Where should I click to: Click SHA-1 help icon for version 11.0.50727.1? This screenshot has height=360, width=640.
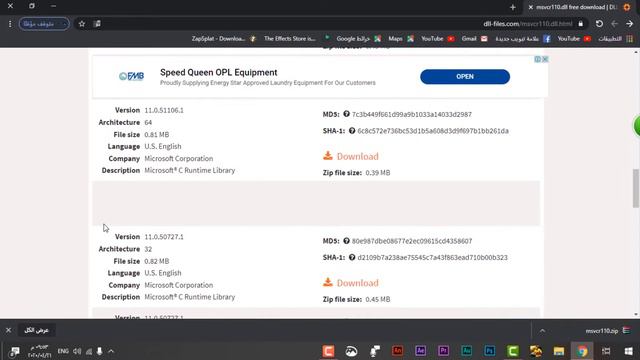pos(352,257)
